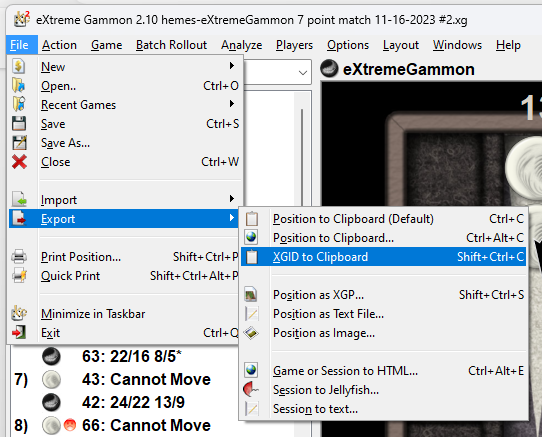
Task: Choose Game or Session to HTML...
Action: pyautogui.click(x=384, y=371)
